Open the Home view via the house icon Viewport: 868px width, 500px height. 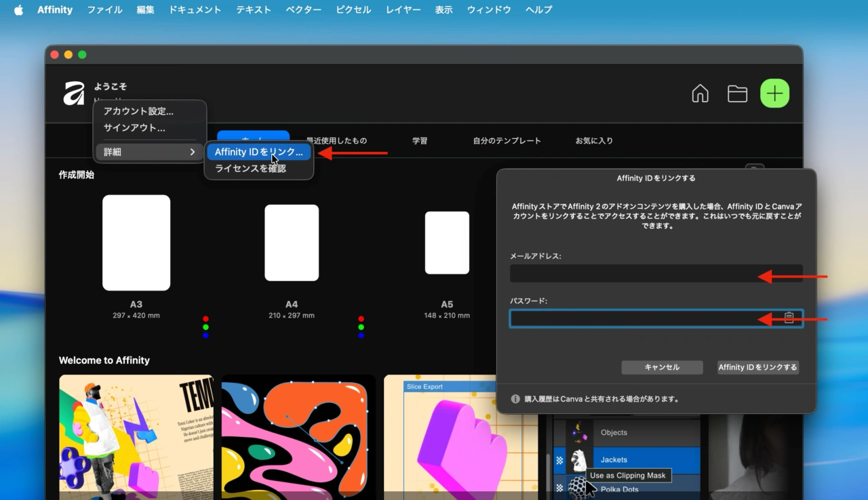(700, 93)
